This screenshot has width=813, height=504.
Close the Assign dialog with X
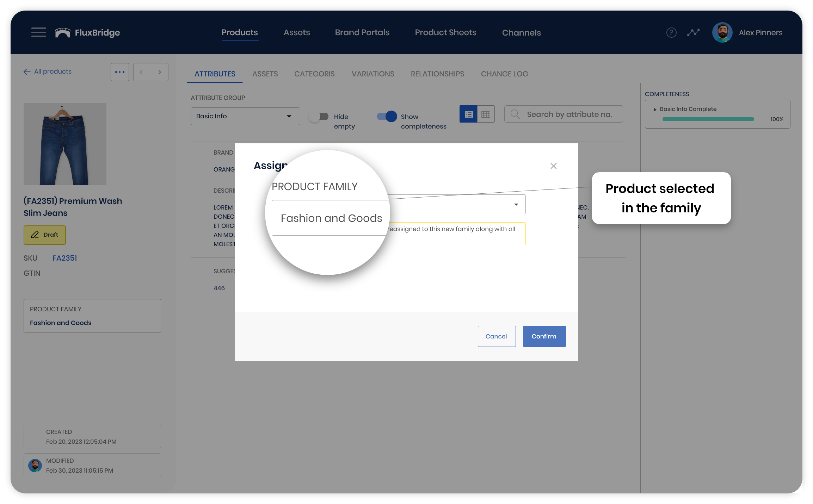pyautogui.click(x=553, y=166)
